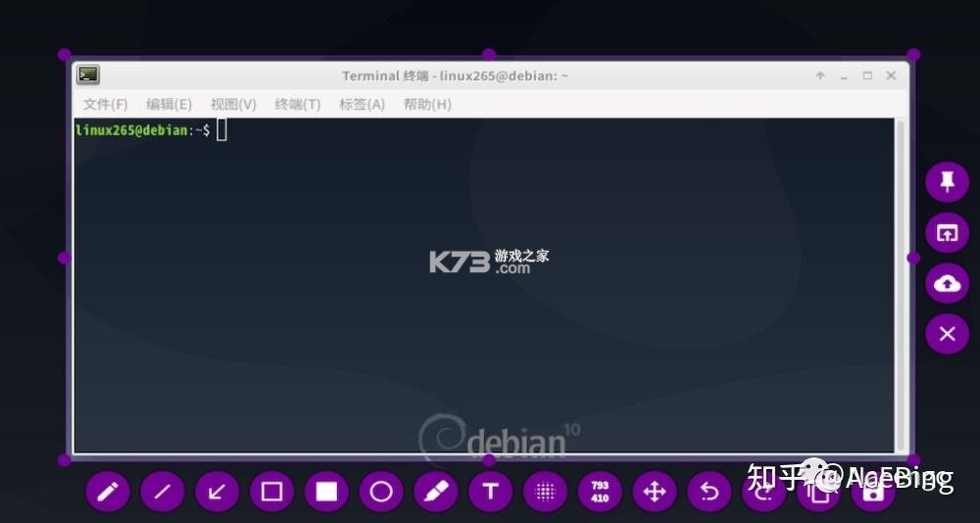Maximize the Terminal window

tap(867, 75)
